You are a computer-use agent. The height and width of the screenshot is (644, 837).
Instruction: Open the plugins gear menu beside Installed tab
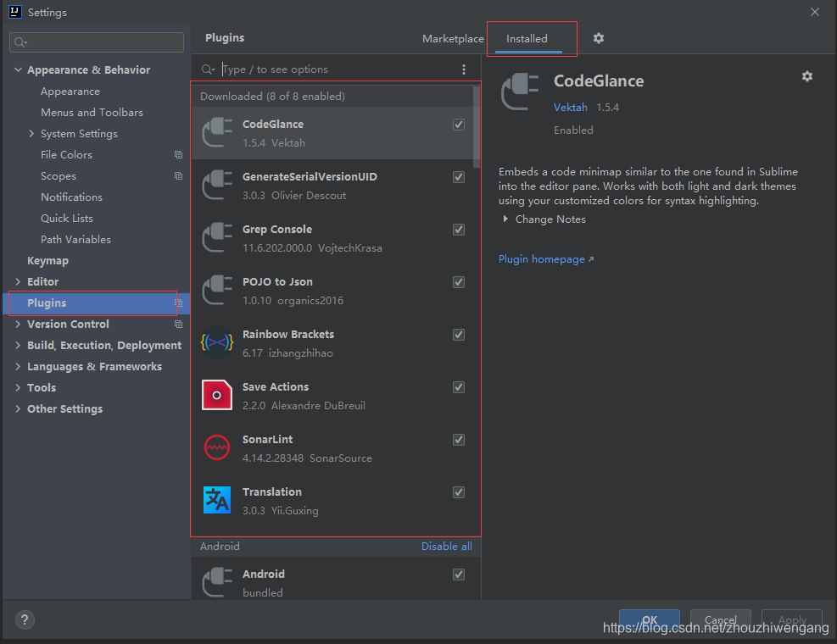tap(599, 38)
